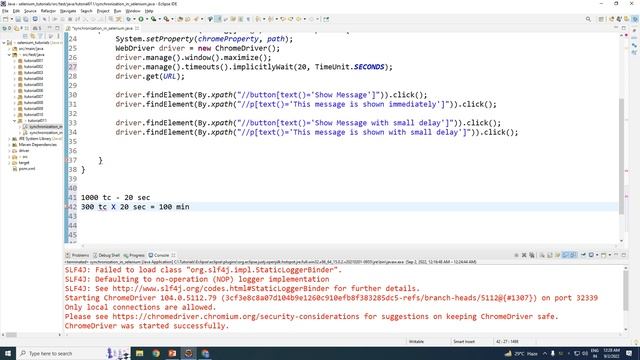Click the New file toolbar icon

[x=6, y=19]
